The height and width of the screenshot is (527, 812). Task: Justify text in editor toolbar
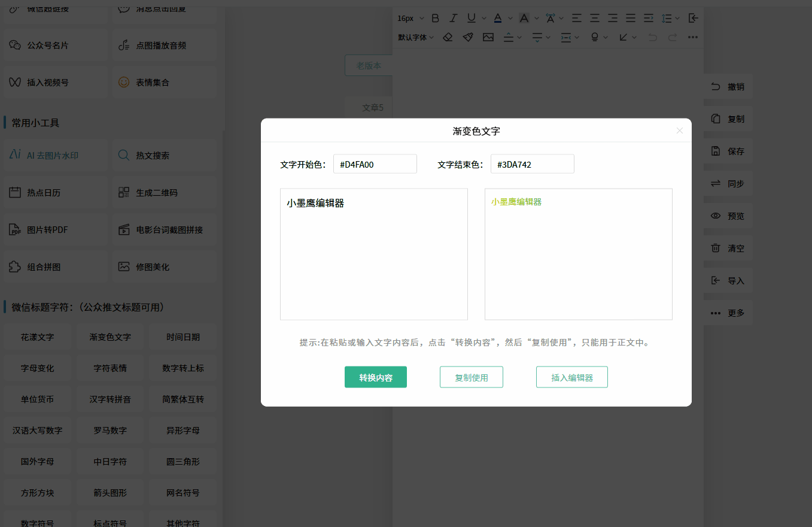pyautogui.click(x=630, y=18)
